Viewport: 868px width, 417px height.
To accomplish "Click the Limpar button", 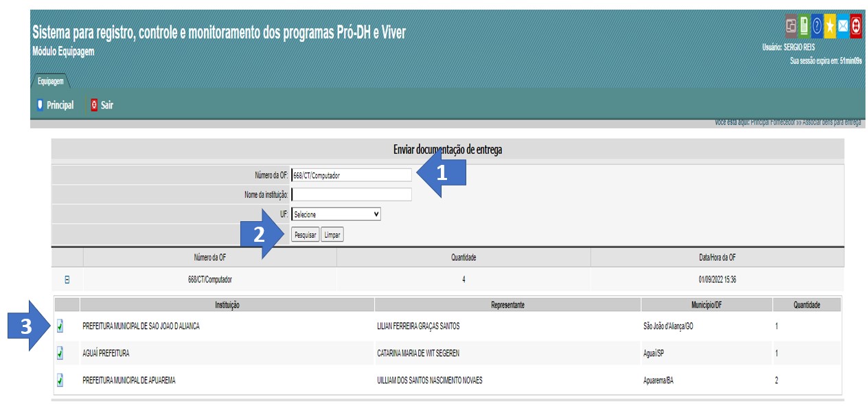I will coord(332,235).
